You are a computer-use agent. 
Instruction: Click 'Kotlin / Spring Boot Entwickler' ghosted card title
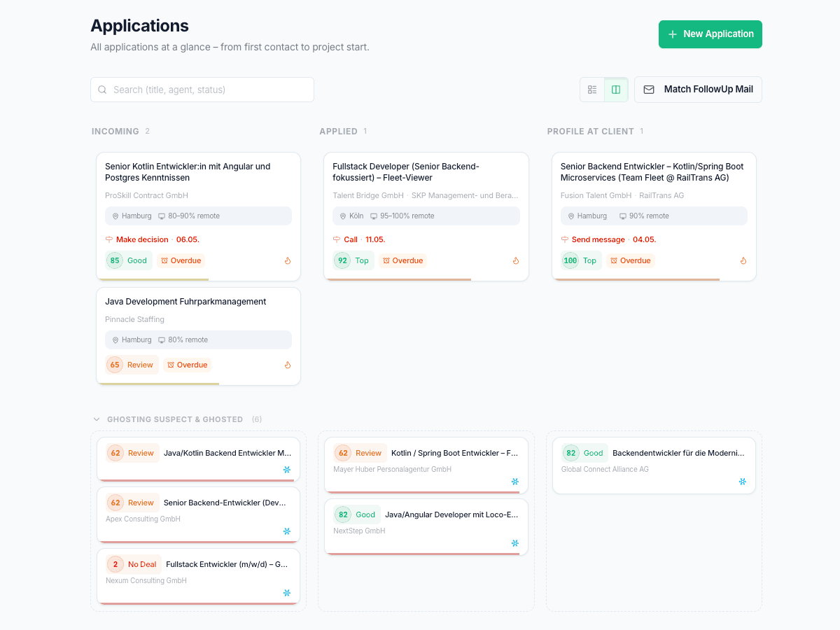click(x=455, y=453)
